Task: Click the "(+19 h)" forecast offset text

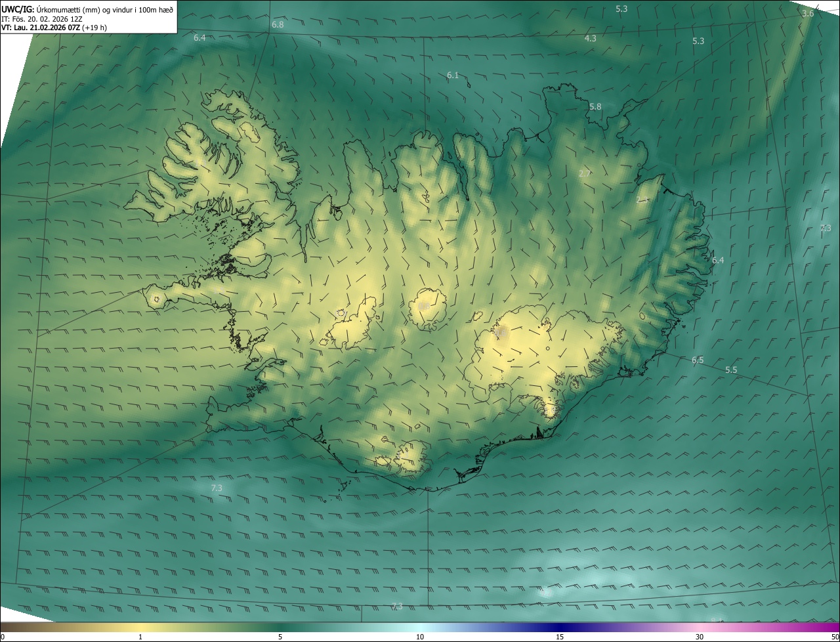Action: [x=94, y=28]
